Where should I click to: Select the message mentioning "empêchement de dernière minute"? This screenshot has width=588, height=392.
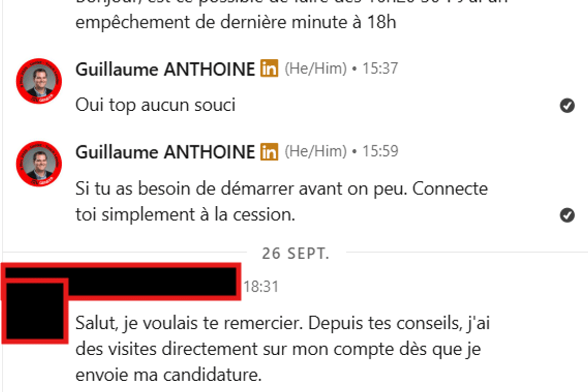pyautogui.click(x=235, y=23)
